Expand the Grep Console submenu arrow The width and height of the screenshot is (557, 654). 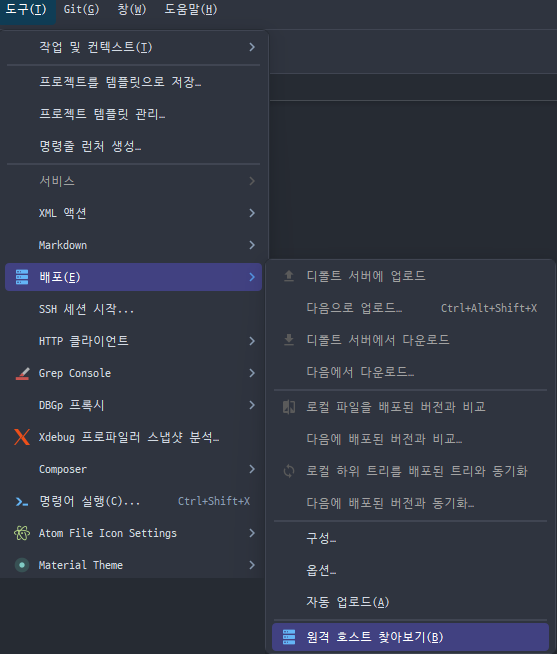(x=252, y=373)
